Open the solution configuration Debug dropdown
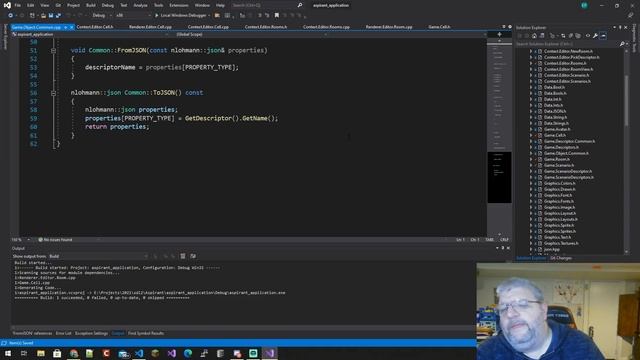 (101, 15)
